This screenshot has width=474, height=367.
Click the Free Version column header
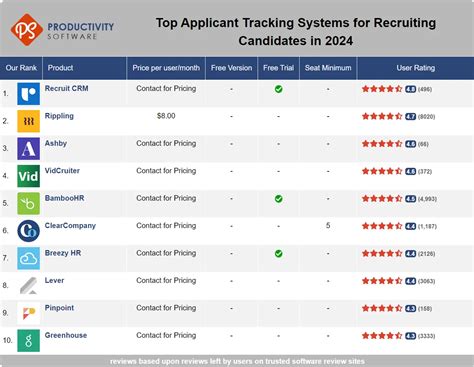click(231, 68)
